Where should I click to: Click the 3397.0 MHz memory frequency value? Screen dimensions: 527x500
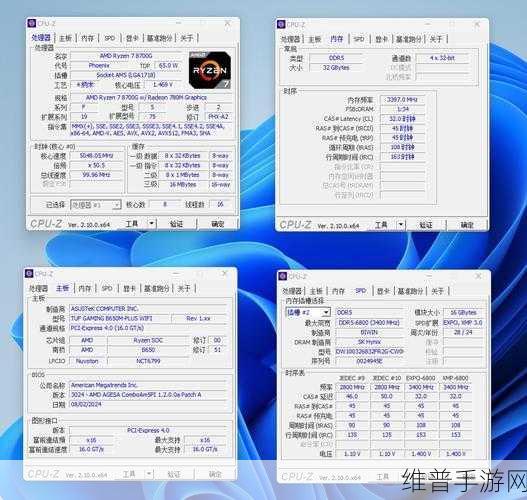[402, 99]
